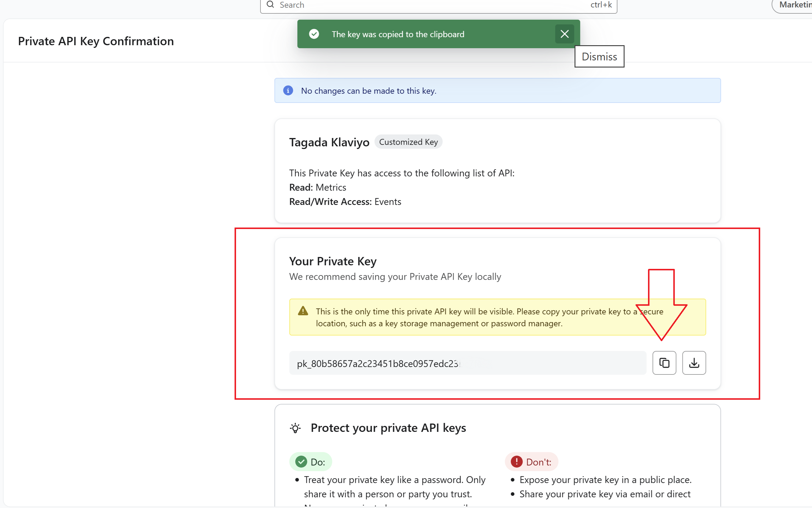This screenshot has height=508, width=812.
Task: Click the yellow warning triangle icon
Action: [x=303, y=311]
